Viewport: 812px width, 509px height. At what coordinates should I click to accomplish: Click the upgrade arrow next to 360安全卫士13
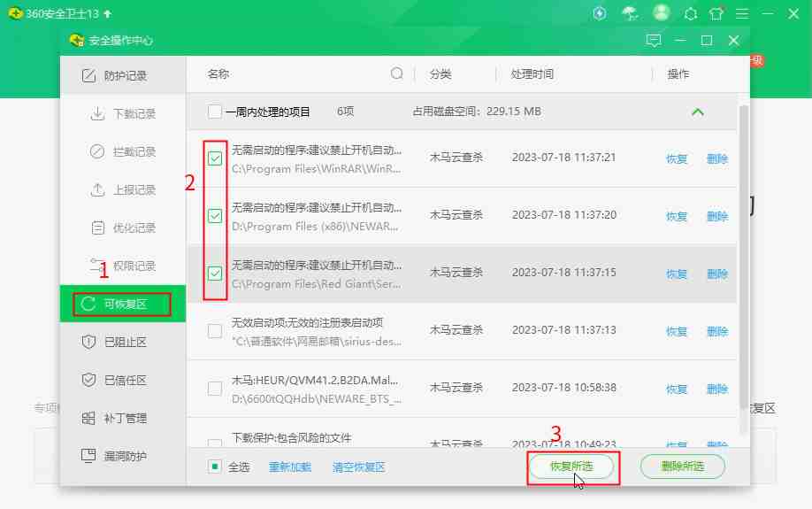108,14
